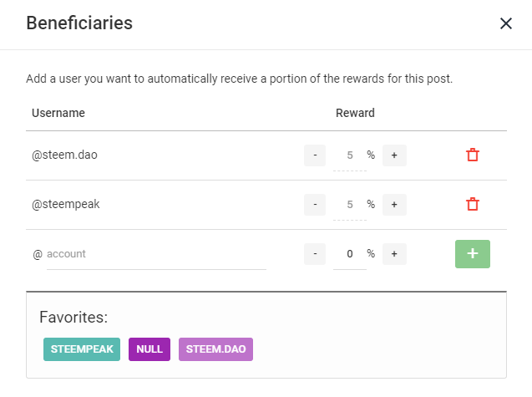
Task: Decrease reward percent for new account
Action: pos(314,253)
